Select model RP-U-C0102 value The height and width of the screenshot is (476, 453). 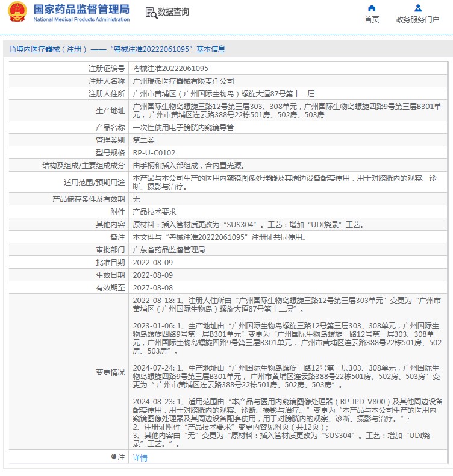154,152
